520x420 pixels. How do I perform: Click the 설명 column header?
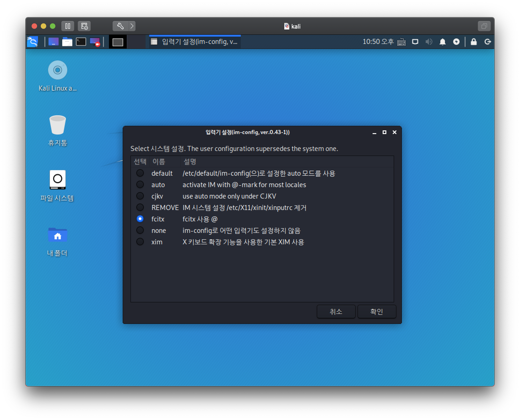287,162
